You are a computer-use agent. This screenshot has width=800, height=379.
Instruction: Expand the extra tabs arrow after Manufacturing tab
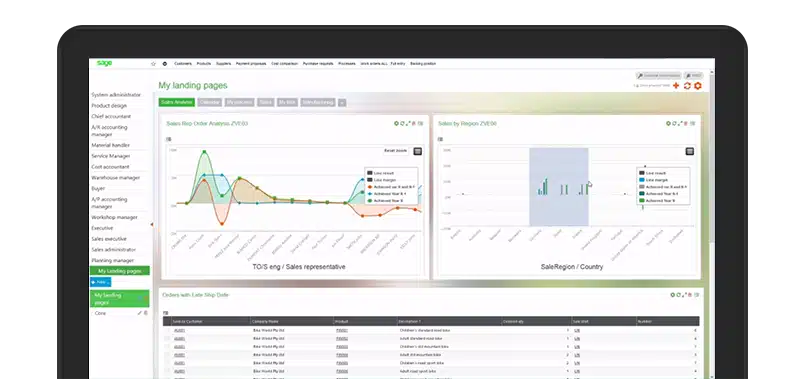[x=342, y=103]
